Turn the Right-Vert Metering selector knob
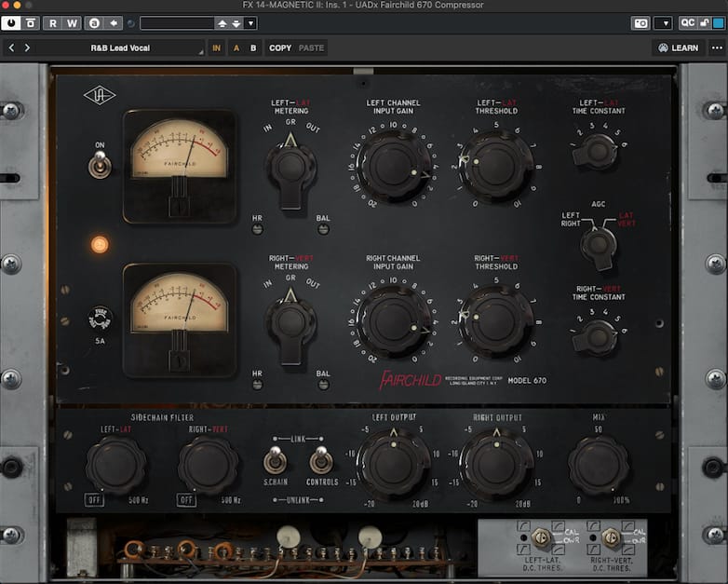The image size is (728, 584). click(x=290, y=325)
